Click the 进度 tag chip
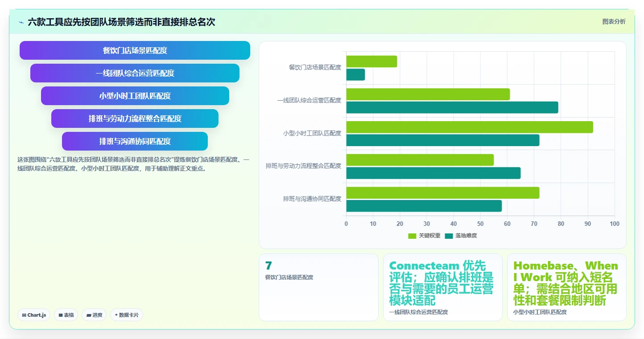 (94, 315)
